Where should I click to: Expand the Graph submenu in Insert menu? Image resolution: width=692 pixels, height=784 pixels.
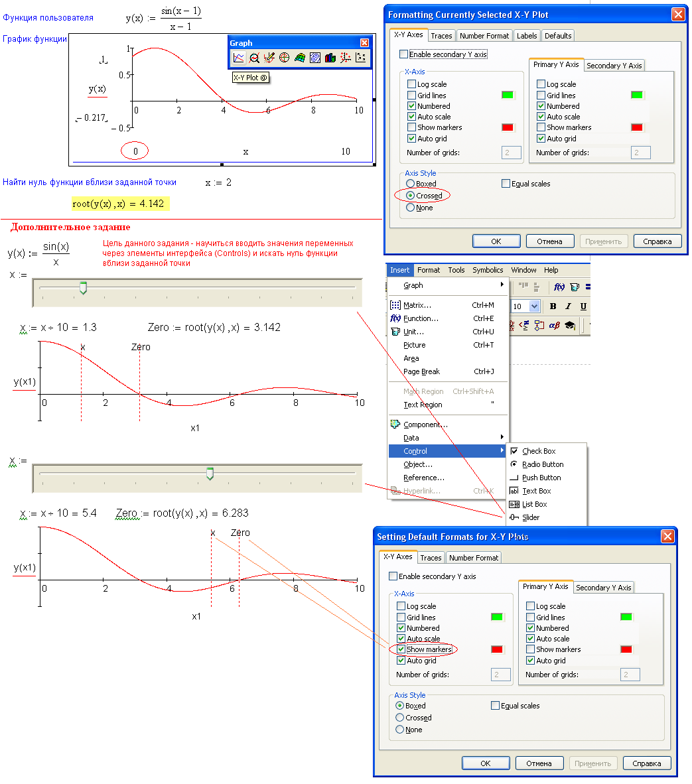tap(448, 285)
